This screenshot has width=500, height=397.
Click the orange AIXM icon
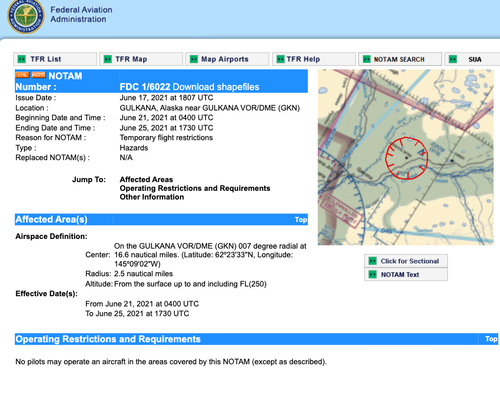tap(39, 75)
